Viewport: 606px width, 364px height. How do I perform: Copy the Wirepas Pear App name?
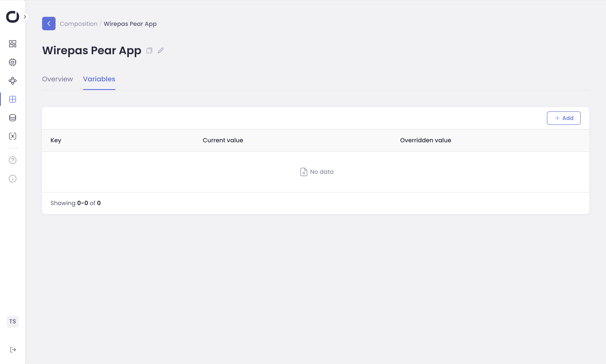pos(149,50)
